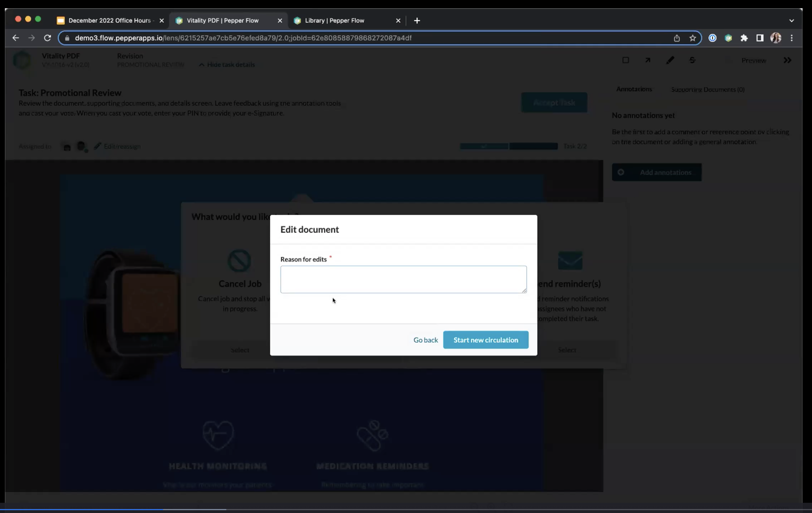Collapse the side panel with double chevron
Image resolution: width=812 pixels, height=513 pixels.
point(787,60)
